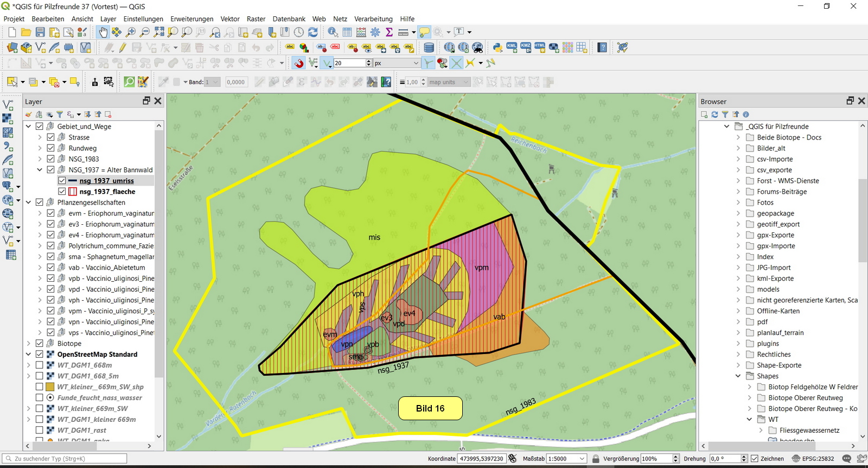Enable snapping with the magnet icon
Screen dimensions: 868x468
pos(299,64)
